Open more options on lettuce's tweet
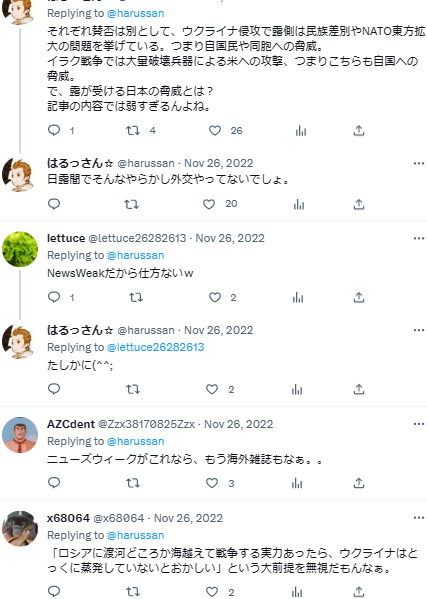 tap(419, 238)
